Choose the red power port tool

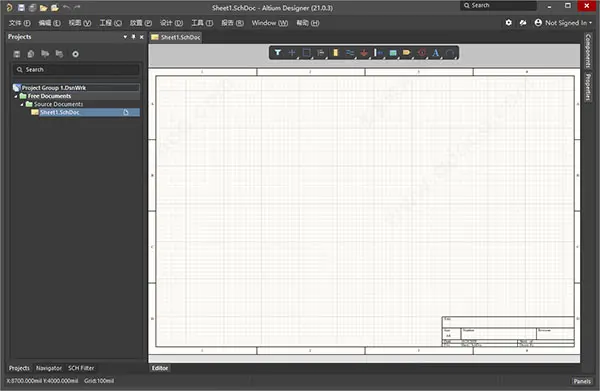click(x=364, y=53)
